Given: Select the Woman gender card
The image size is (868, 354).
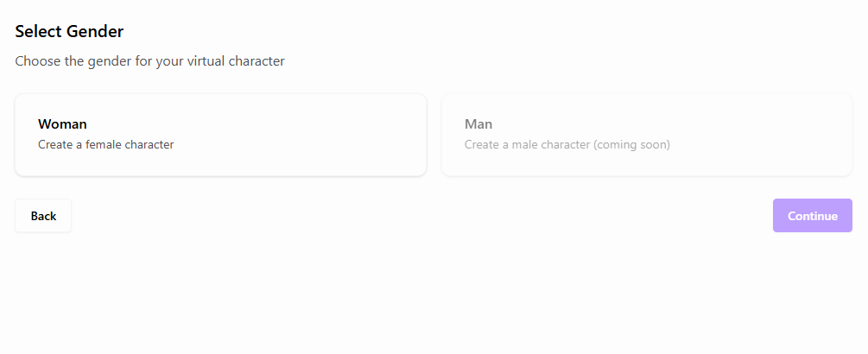Looking at the screenshot, I should coord(220,135).
